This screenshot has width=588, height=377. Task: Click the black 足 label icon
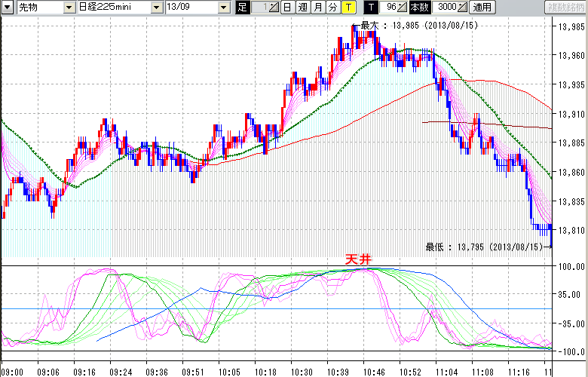click(242, 8)
